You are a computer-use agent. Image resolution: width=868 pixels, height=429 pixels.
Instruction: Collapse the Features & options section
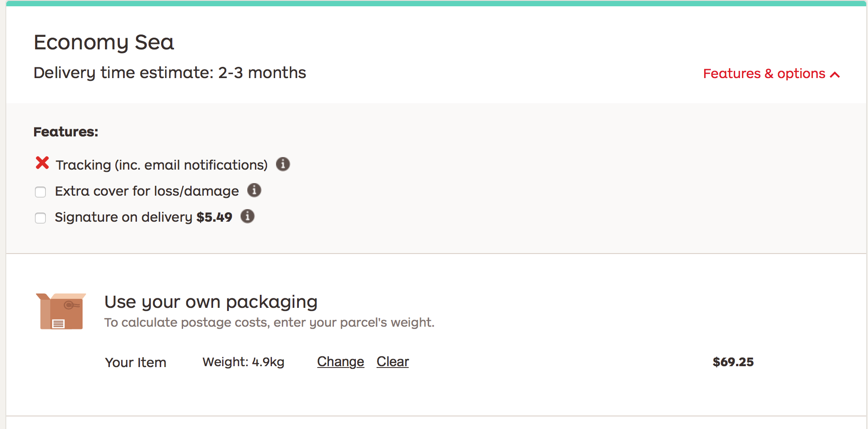(x=771, y=74)
